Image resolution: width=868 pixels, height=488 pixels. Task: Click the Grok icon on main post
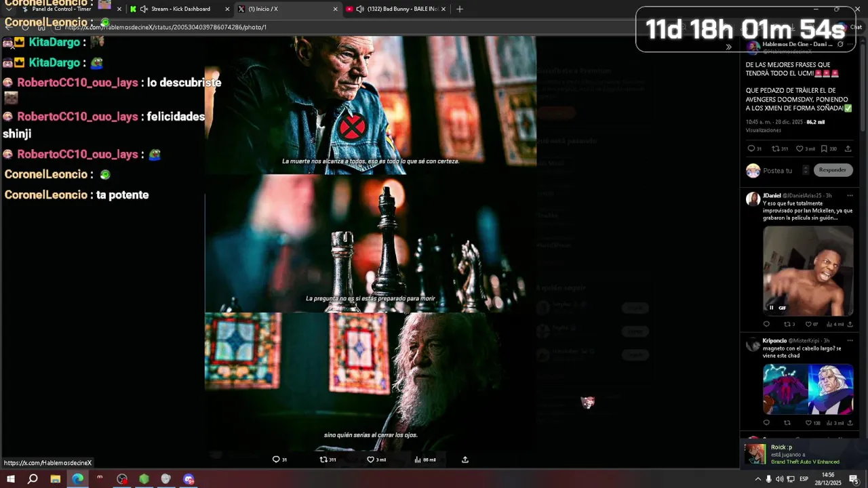[840, 45]
